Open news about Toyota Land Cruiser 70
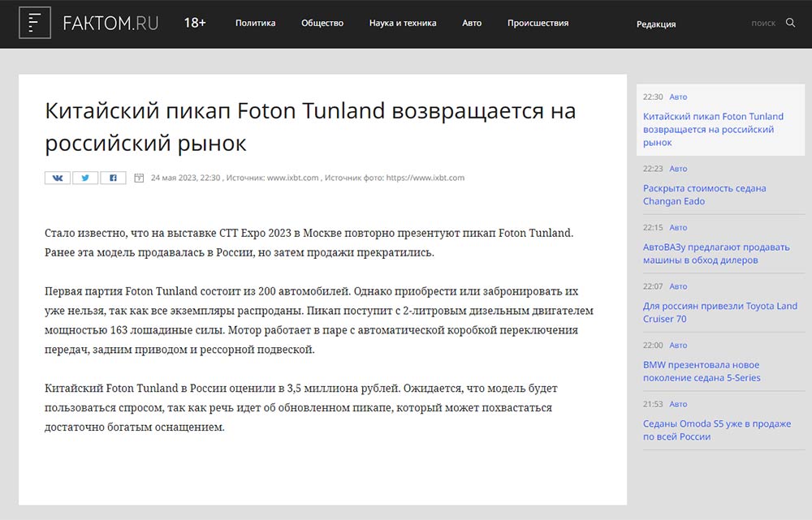This screenshot has width=812, height=520. [x=719, y=312]
